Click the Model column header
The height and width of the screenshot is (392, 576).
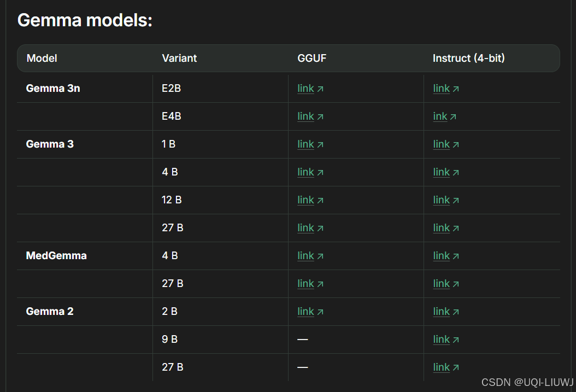click(42, 58)
